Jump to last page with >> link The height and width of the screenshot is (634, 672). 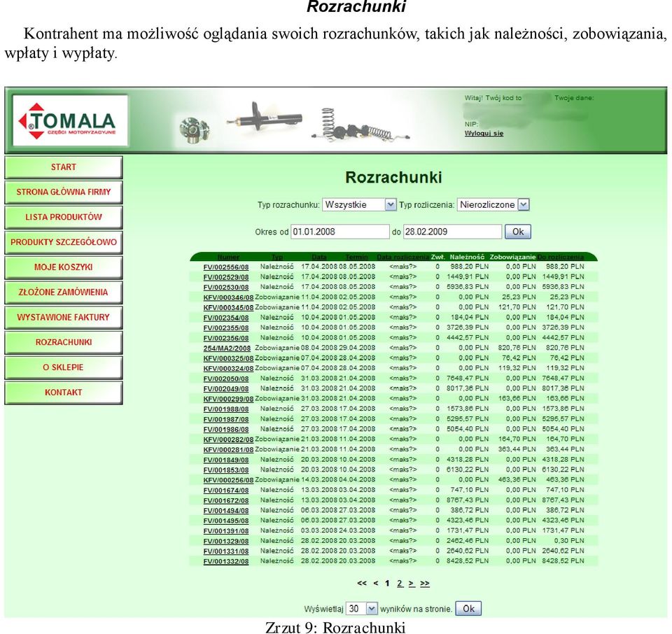[425, 583]
